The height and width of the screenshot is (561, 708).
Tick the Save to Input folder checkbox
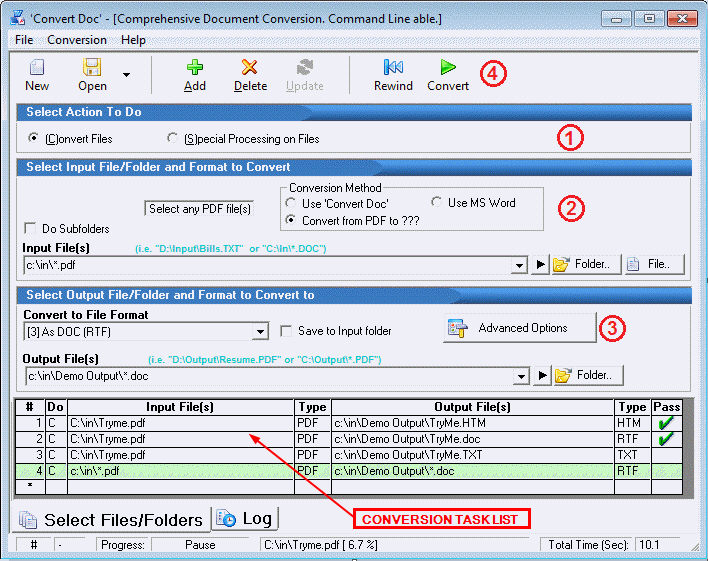pyautogui.click(x=287, y=331)
